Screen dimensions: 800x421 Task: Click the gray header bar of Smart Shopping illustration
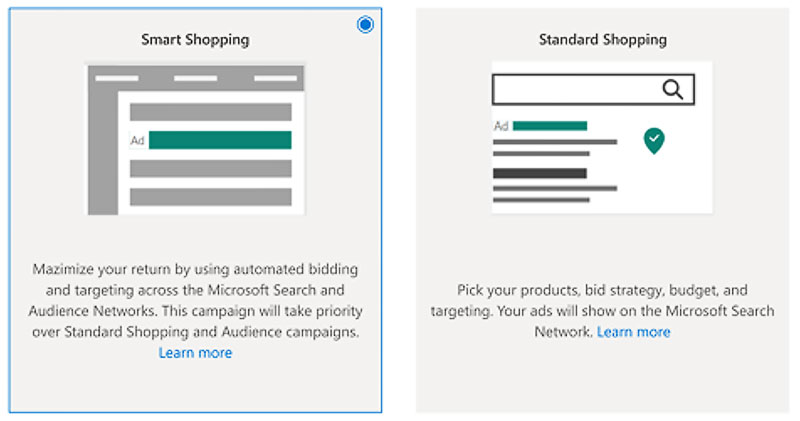(196, 78)
